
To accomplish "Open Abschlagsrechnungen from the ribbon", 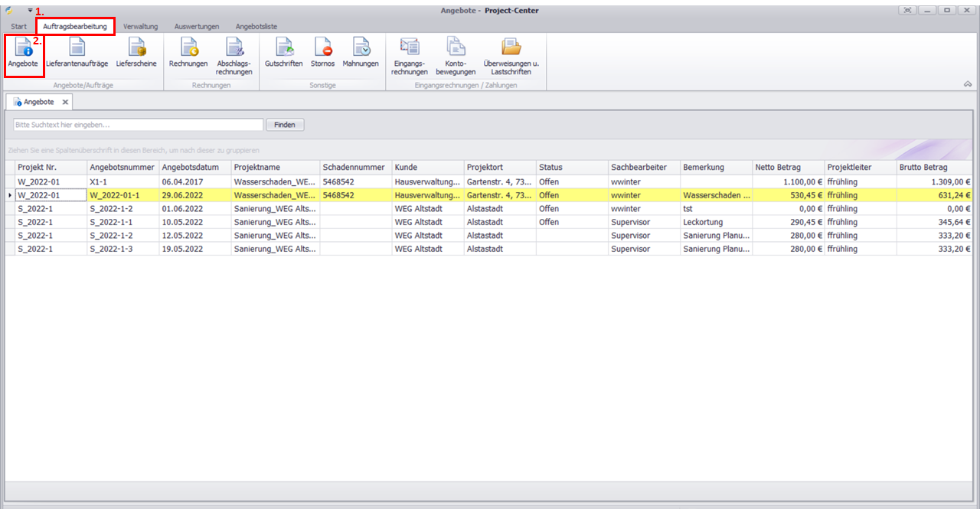I will coord(234,55).
